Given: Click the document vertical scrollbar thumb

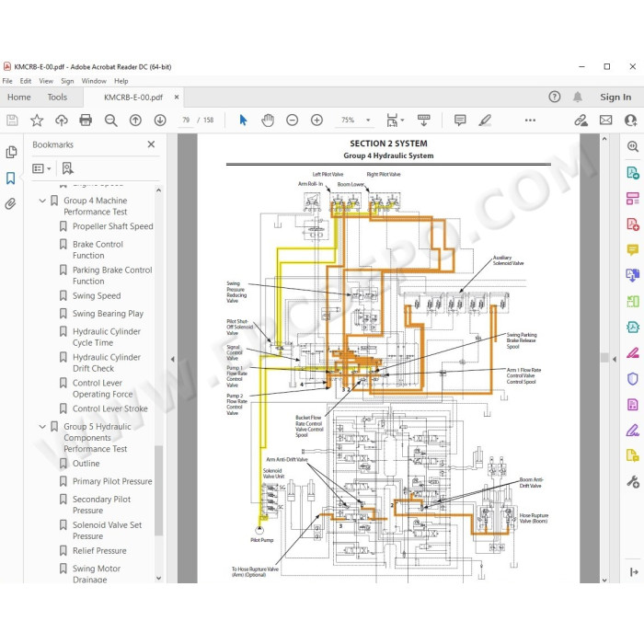Looking at the screenshot, I should point(604,357).
